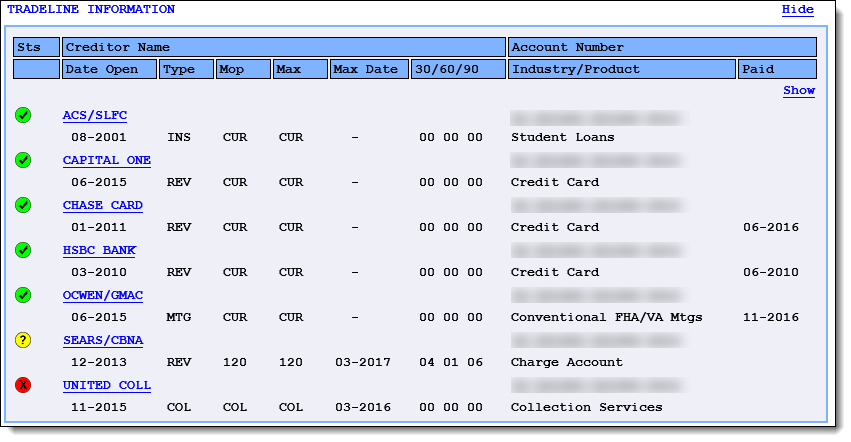
Task: Click the green check status icon for ACS/SLFC
Action: pos(23,115)
